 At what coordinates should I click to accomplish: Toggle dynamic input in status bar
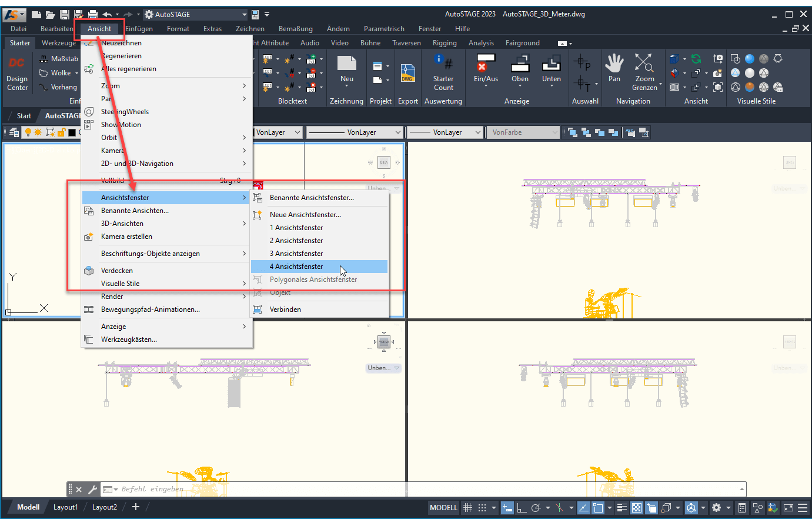[x=507, y=507]
